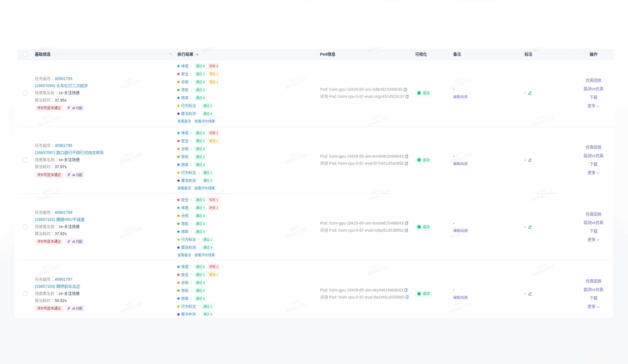
Task: Click 通过 7 tag in task 40961796 体感
Action: point(200,208)
